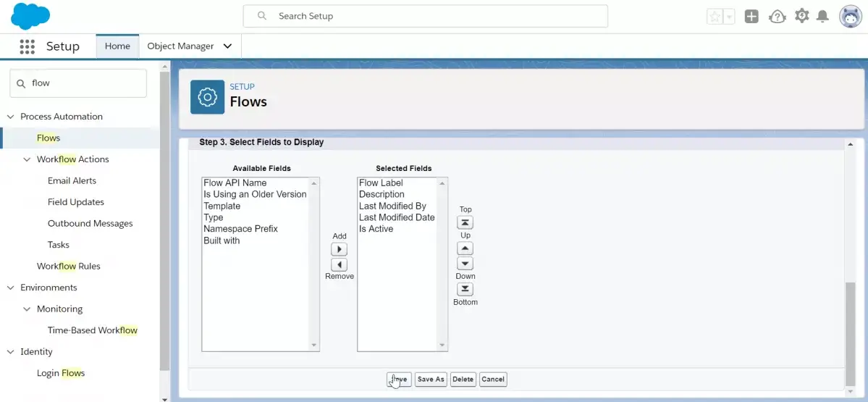The image size is (868, 402).
Task: Select Template in Available Fields
Action: [x=222, y=206]
